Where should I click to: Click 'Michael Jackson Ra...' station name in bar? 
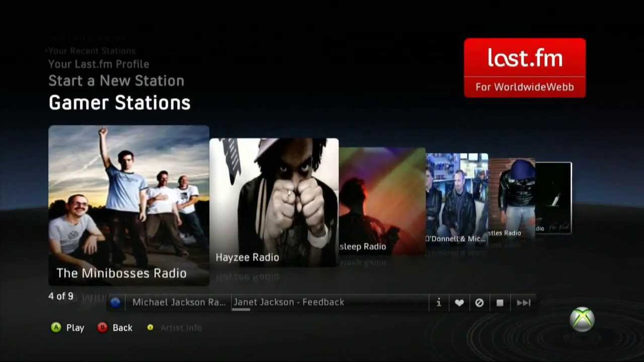pos(179,302)
